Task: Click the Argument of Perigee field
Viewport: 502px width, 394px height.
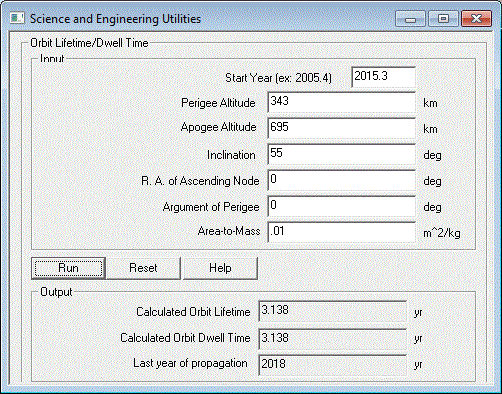Action: click(x=341, y=206)
